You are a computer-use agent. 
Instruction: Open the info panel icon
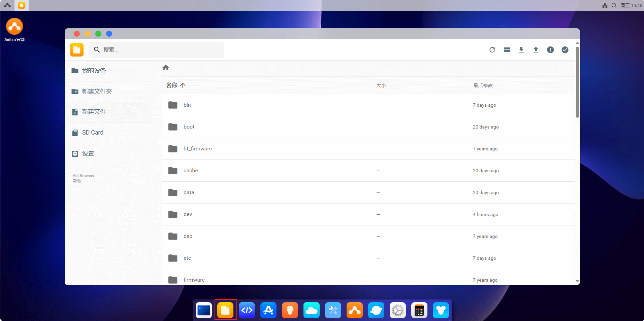pyautogui.click(x=550, y=50)
